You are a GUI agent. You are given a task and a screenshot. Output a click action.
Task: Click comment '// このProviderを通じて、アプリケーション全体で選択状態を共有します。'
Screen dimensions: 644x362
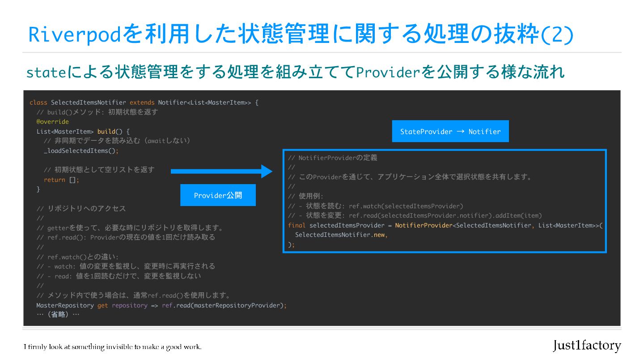click(410, 177)
